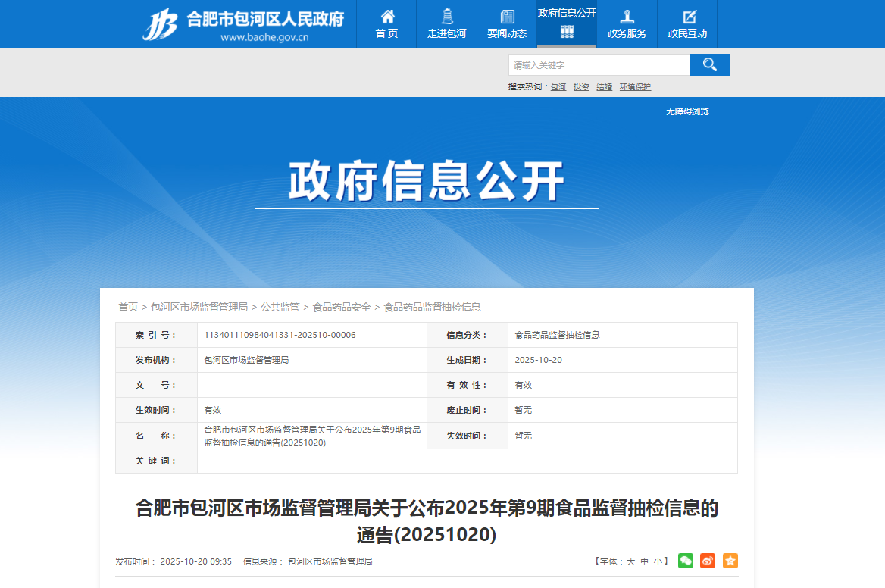Click the magnifier search button

(x=710, y=65)
